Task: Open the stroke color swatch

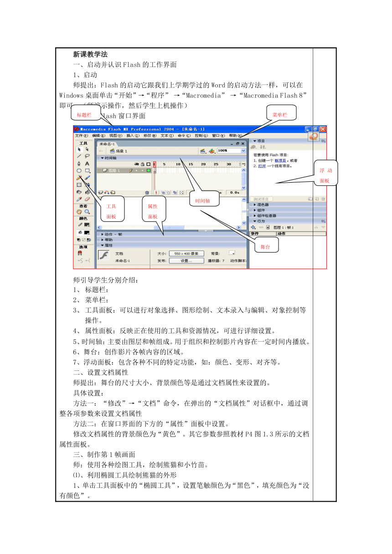Action: (x=87, y=225)
